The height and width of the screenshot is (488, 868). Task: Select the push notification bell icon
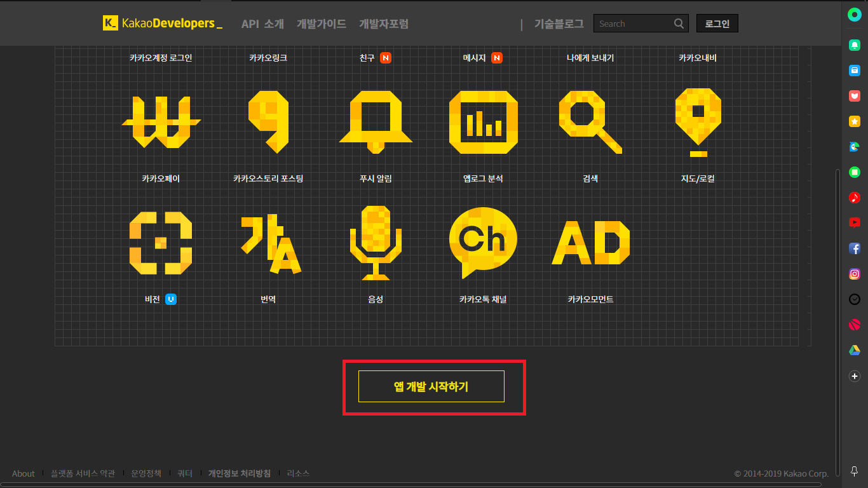[x=376, y=121]
